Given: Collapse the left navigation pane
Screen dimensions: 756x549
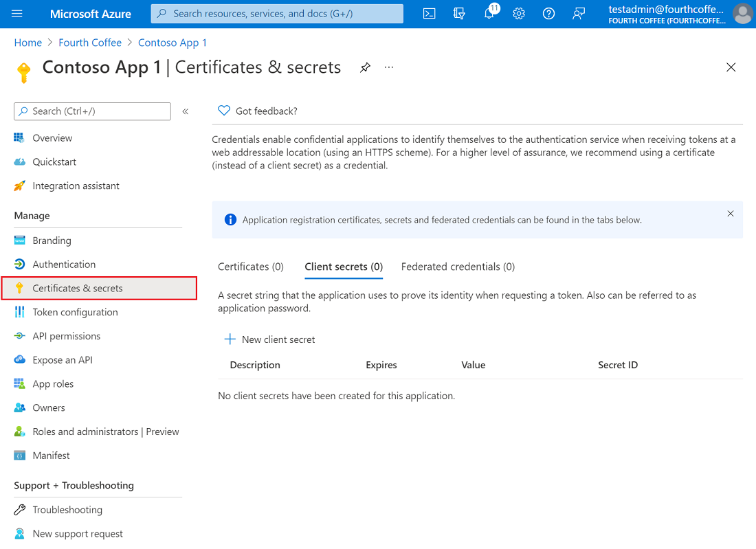Looking at the screenshot, I should tap(185, 111).
